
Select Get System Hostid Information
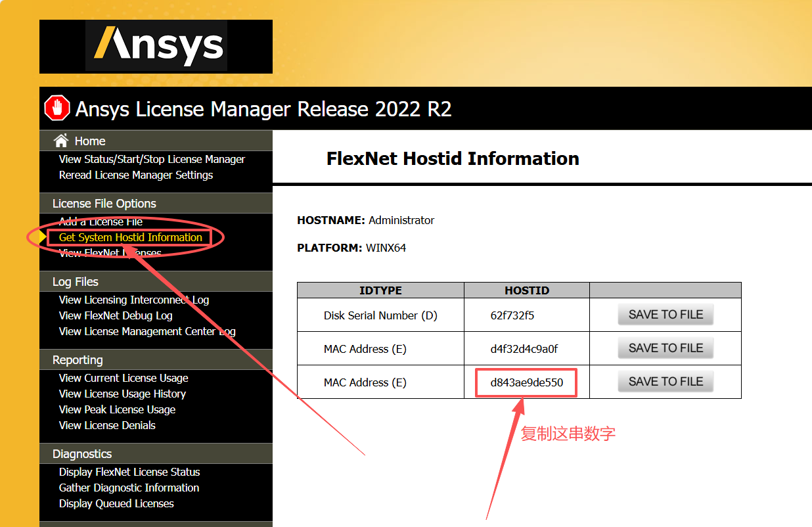pos(130,237)
